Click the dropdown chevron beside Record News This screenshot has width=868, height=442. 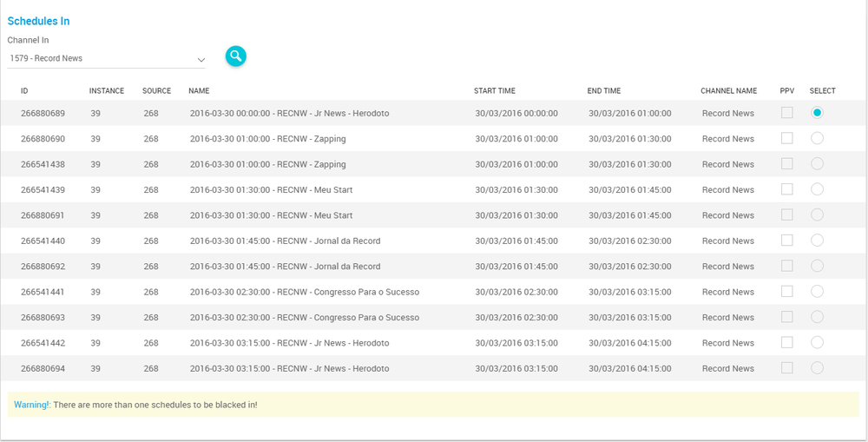pyautogui.click(x=201, y=60)
